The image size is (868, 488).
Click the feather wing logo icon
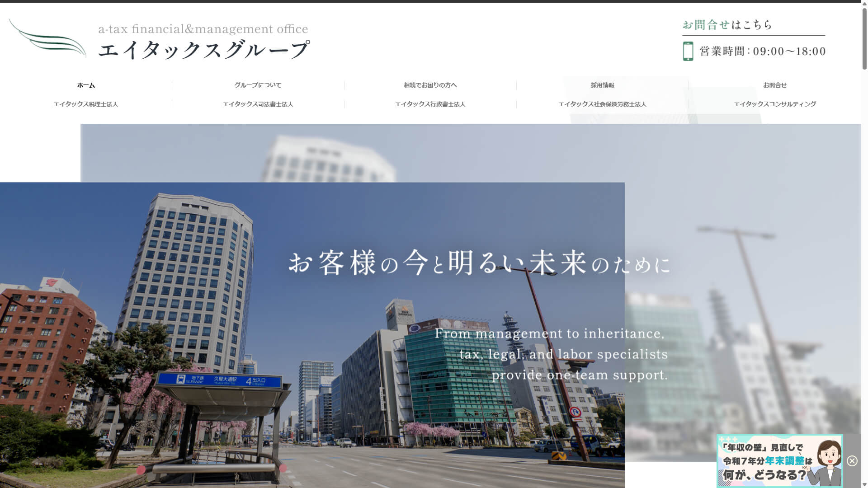coord(48,39)
